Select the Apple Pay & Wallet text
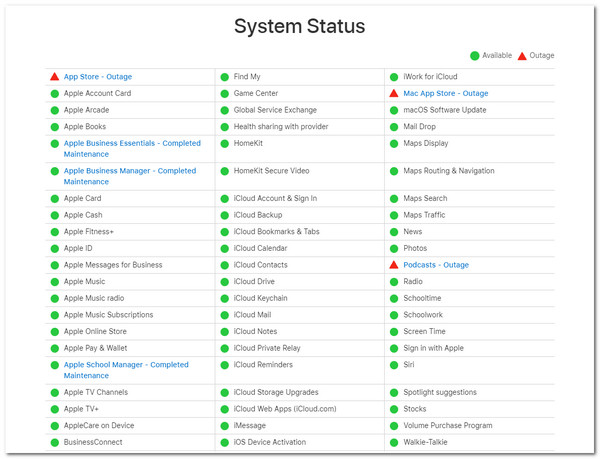 tap(95, 348)
